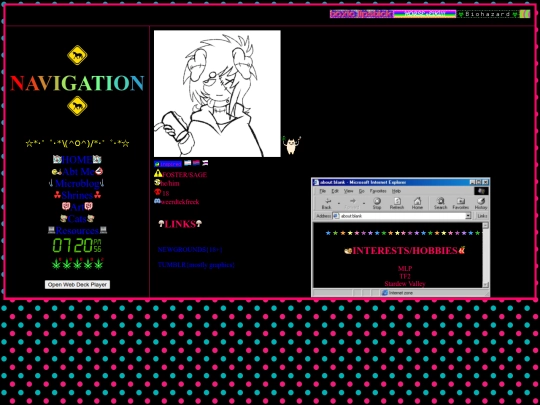Click the rainbow NAVIGATION heading
540x405 pixels.
(x=77, y=83)
